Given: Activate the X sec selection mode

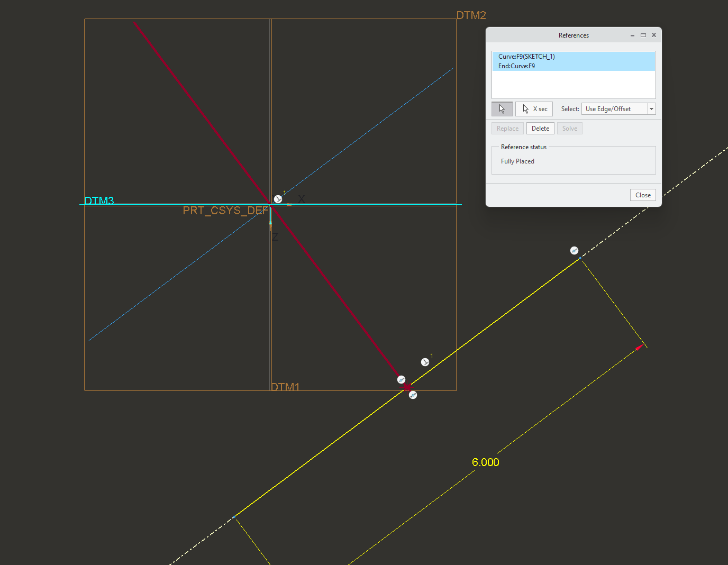Looking at the screenshot, I should [534, 108].
